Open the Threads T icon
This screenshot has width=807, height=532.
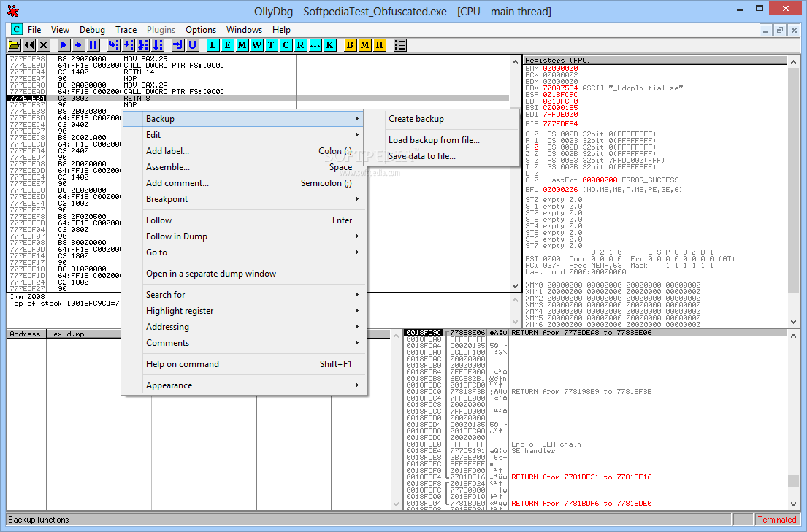tap(271, 45)
